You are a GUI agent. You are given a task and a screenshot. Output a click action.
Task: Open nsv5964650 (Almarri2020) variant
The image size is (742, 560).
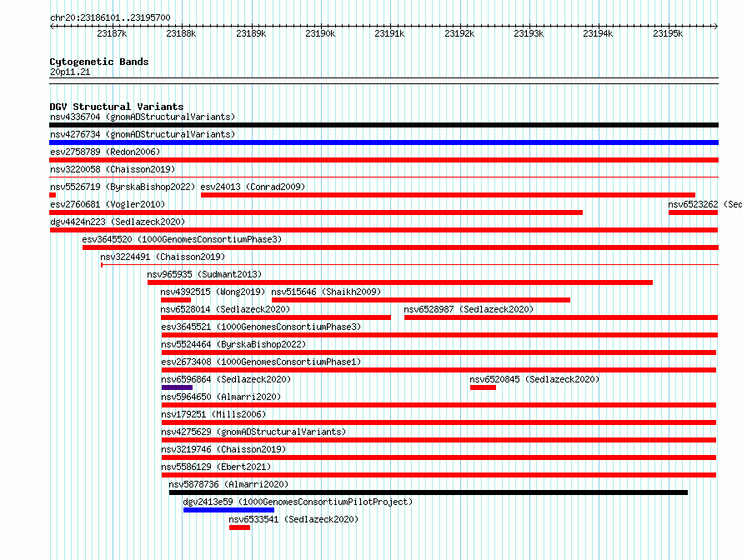(x=221, y=397)
